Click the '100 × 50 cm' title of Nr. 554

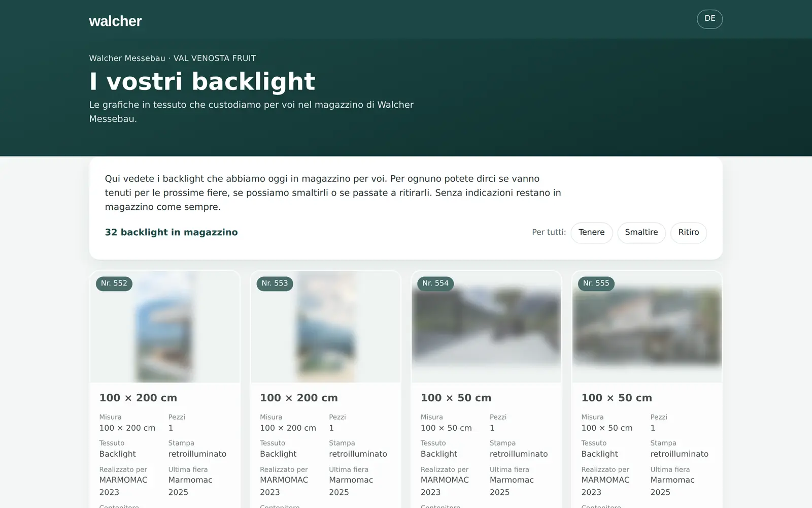(456, 398)
